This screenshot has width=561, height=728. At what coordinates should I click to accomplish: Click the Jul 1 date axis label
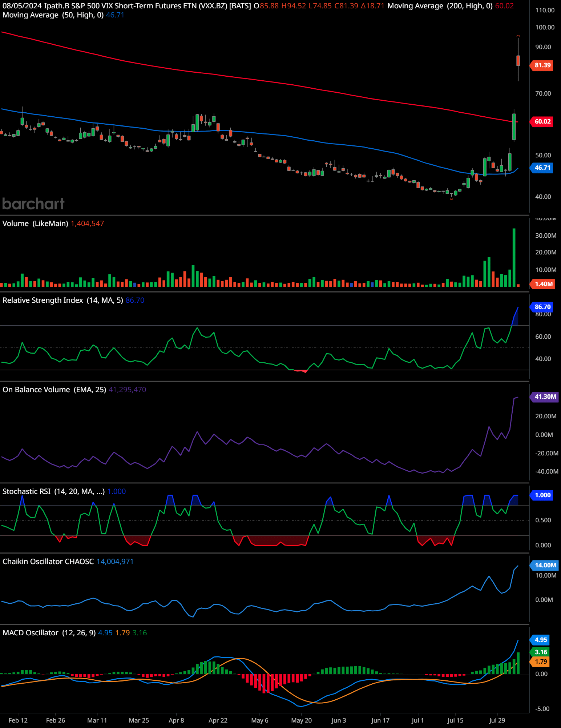(418, 720)
